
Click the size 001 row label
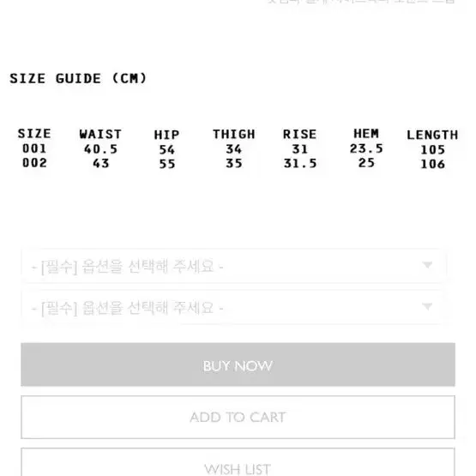tap(34, 148)
